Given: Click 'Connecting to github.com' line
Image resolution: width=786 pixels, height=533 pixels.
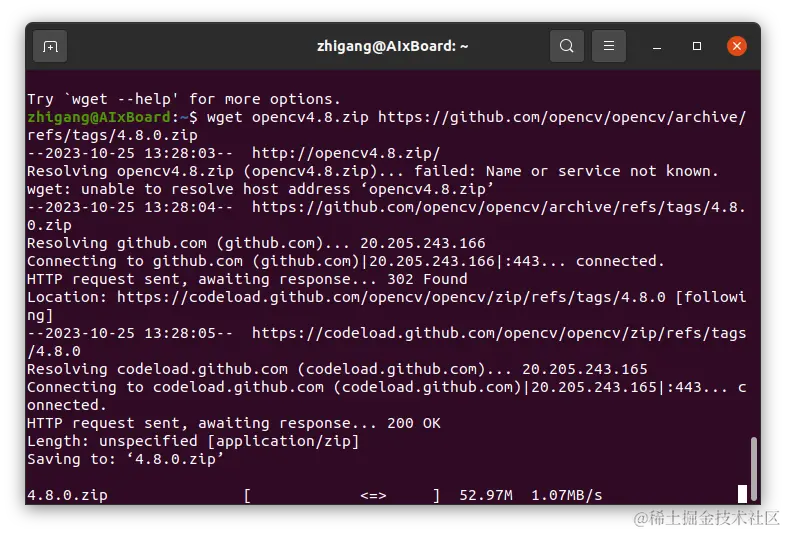Looking at the screenshot, I should (345, 261).
